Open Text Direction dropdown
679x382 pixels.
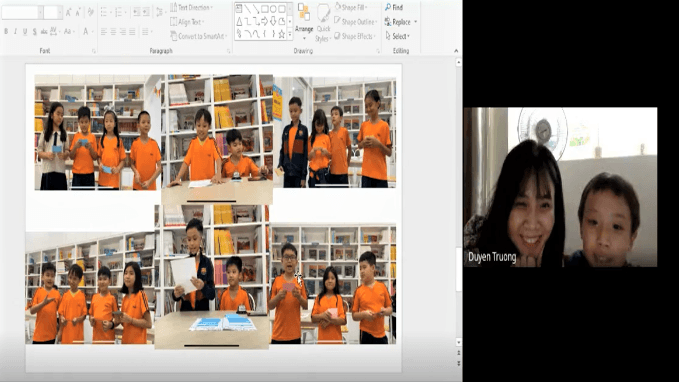[x=191, y=7]
